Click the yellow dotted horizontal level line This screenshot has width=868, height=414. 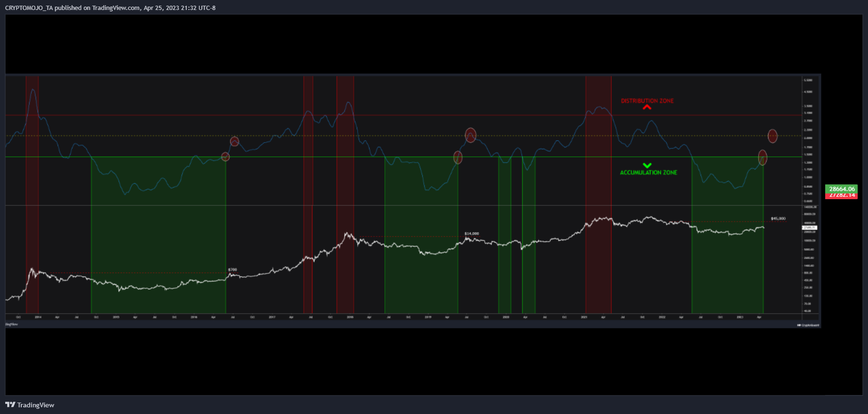[x=403, y=135]
